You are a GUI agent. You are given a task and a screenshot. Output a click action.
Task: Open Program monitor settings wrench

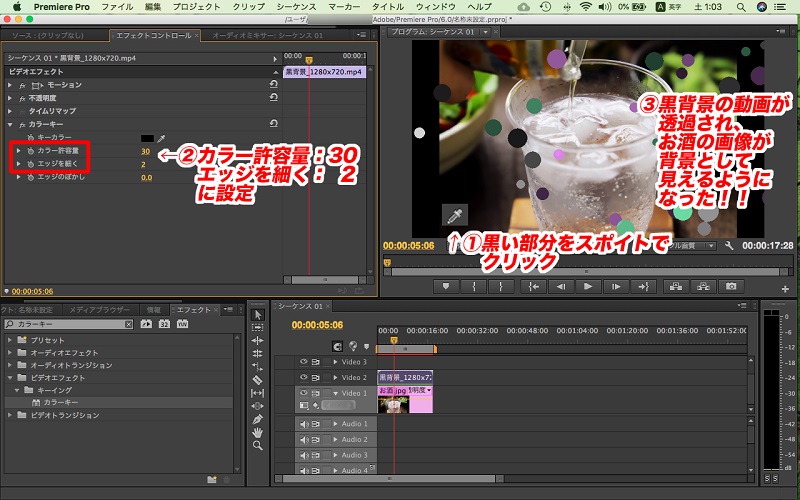pos(729,245)
